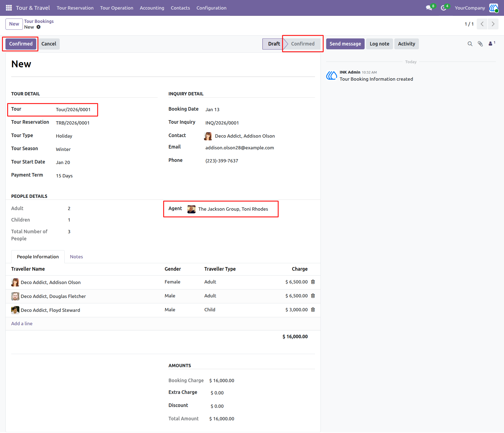Open the conversations chat icon with badge 8
Viewport: 504px width, 433px height.
[x=429, y=8]
